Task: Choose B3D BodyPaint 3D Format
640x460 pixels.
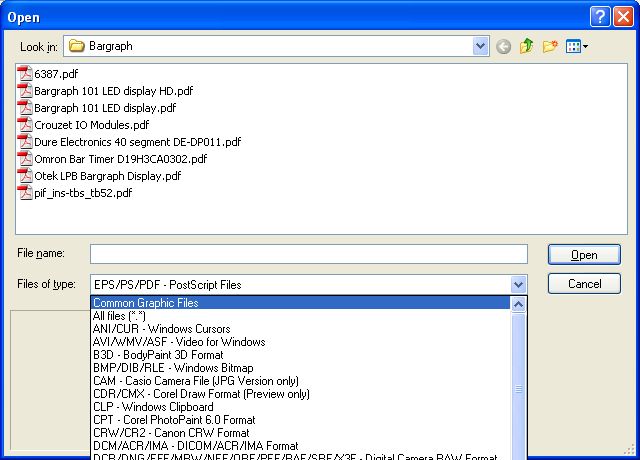Action: coord(301,355)
